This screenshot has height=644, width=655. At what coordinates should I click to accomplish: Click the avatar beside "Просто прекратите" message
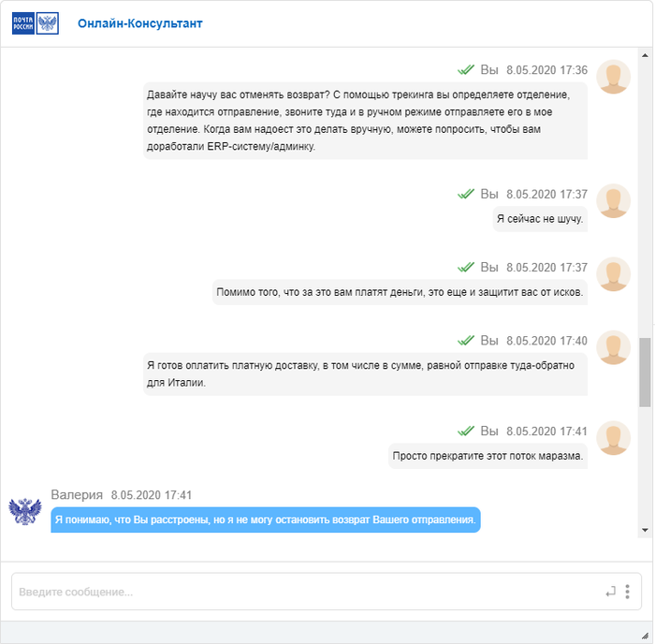pos(613,438)
